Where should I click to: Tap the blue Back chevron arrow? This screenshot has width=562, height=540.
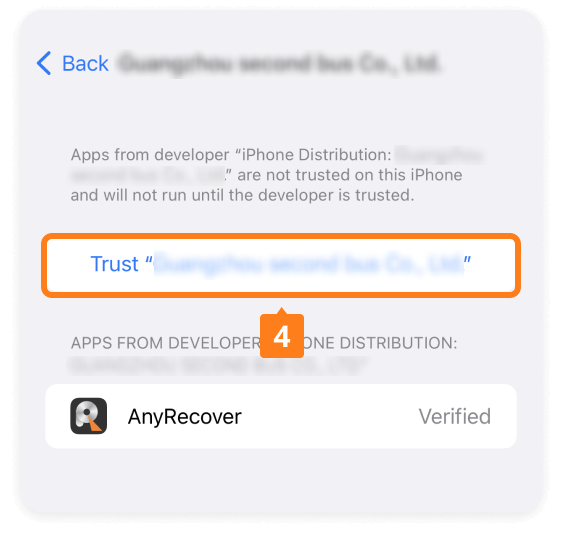[44, 63]
